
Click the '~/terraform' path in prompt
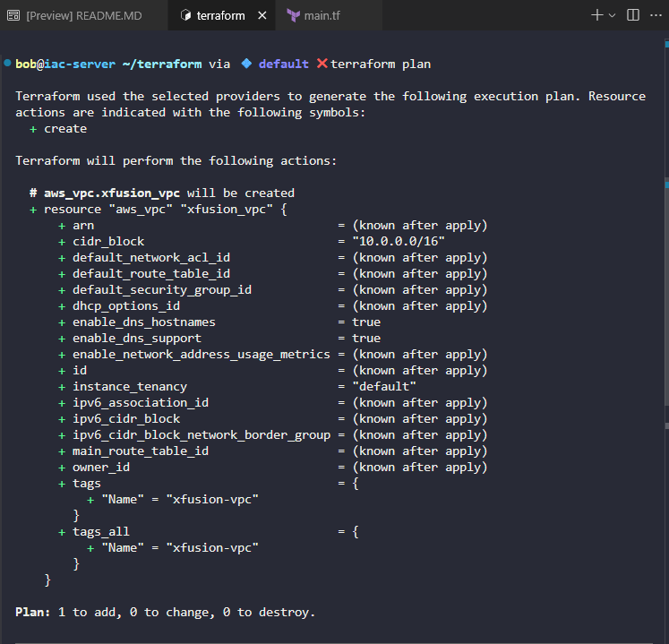[x=162, y=64]
